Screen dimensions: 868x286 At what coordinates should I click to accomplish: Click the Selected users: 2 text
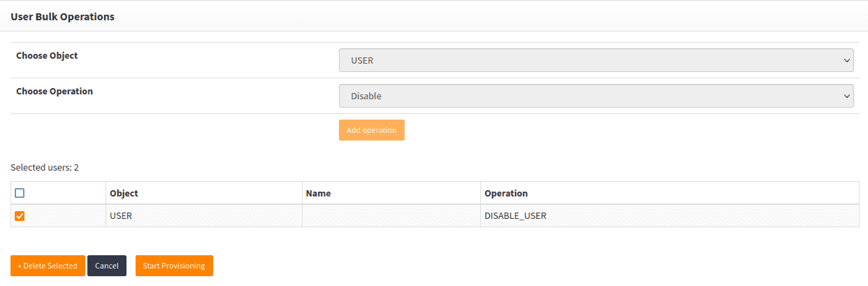tap(45, 168)
